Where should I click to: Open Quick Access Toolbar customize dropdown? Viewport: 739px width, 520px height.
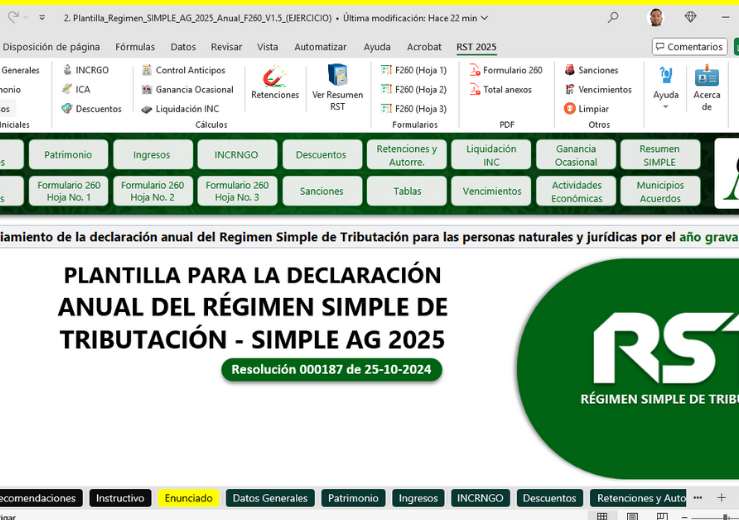[x=42, y=18]
